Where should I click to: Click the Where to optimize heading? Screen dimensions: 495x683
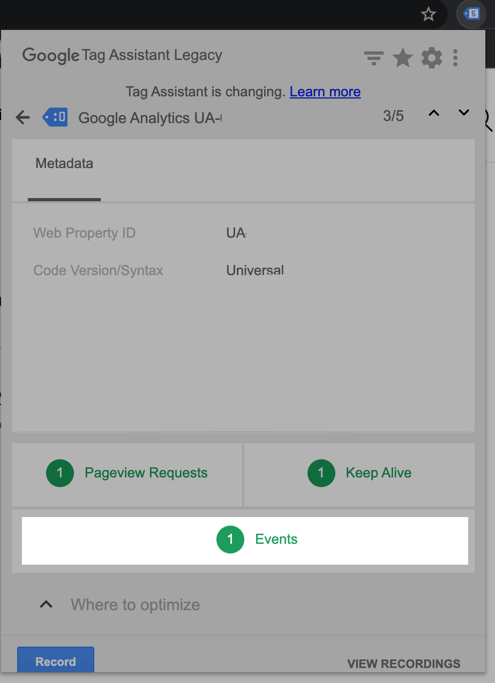coord(135,605)
